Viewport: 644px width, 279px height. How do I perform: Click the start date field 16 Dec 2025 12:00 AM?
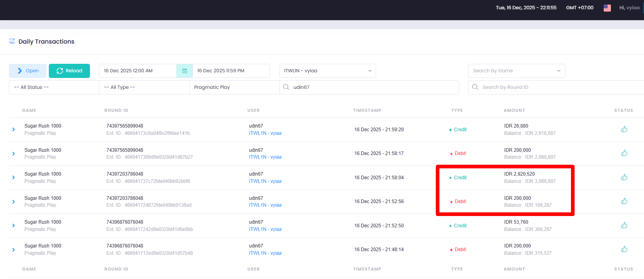click(x=138, y=71)
